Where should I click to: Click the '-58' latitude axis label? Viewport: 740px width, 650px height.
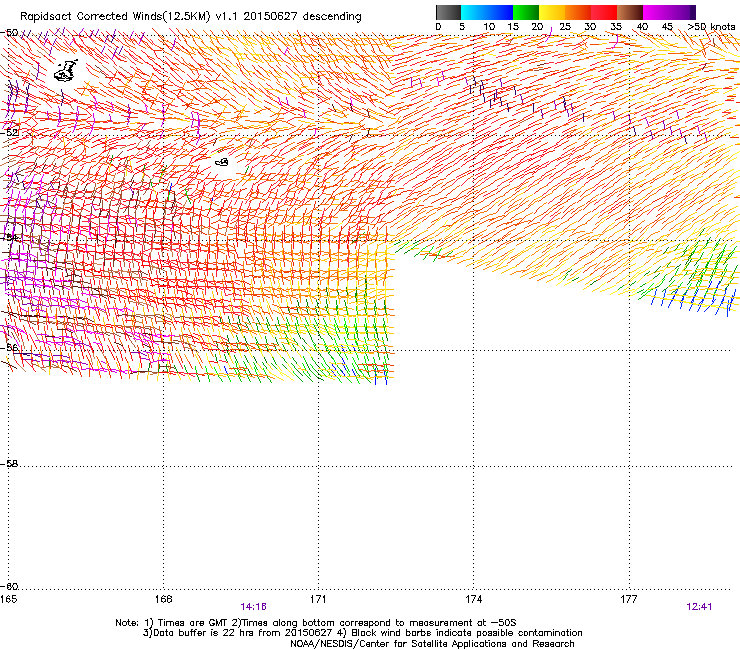pyautogui.click(x=9, y=464)
